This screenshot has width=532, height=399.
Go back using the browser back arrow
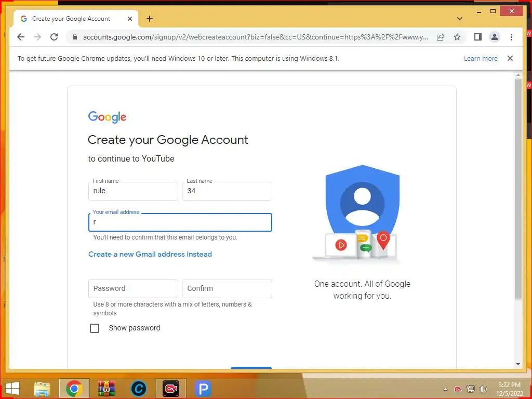click(x=21, y=37)
